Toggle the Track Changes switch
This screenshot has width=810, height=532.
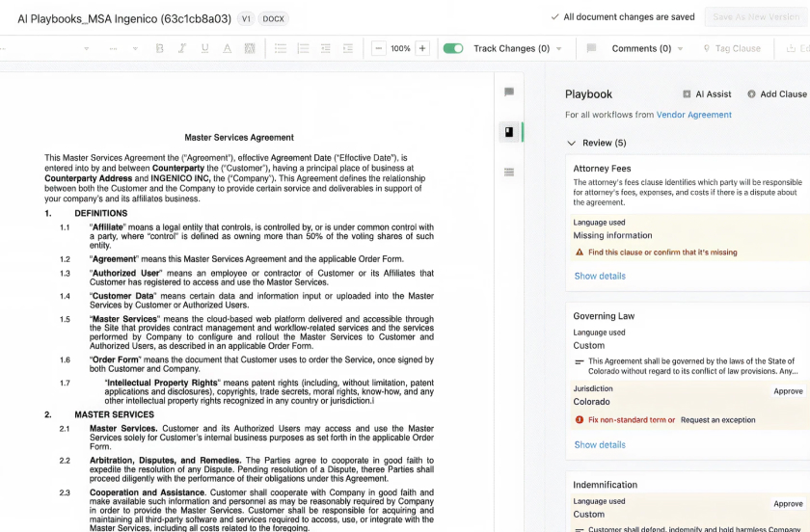click(452, 48)
